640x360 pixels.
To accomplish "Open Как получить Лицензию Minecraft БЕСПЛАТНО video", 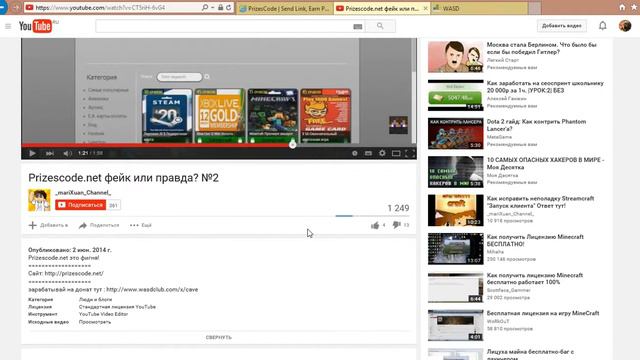I will (x=535, y=240).
